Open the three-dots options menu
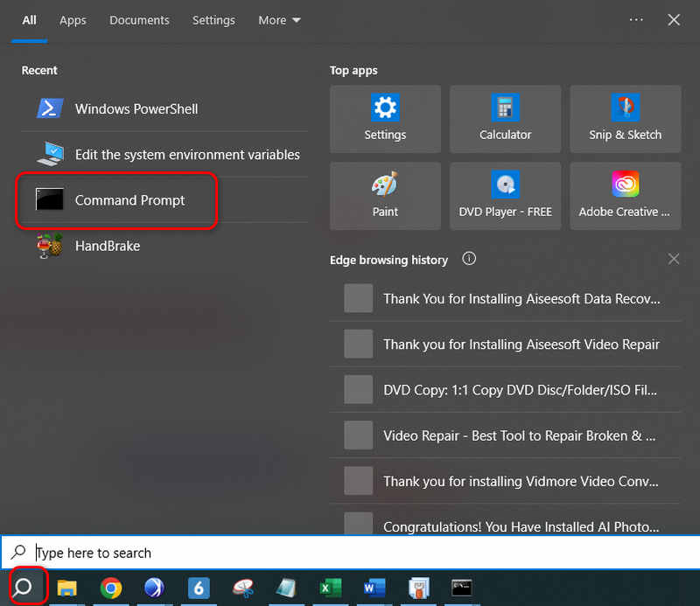700x606 pixels. click(636, 19)
